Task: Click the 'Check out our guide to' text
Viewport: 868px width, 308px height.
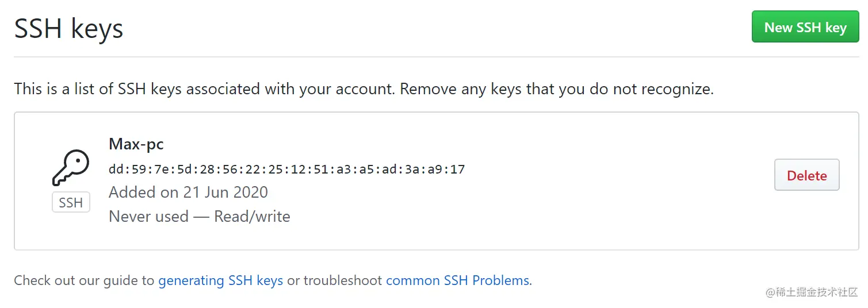Action: (x=84, y=280)
